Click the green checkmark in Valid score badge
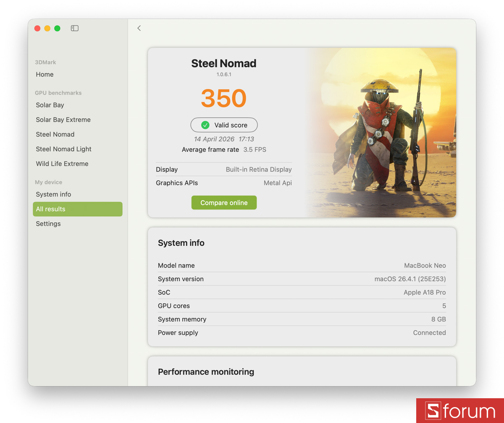 (205, 125)
